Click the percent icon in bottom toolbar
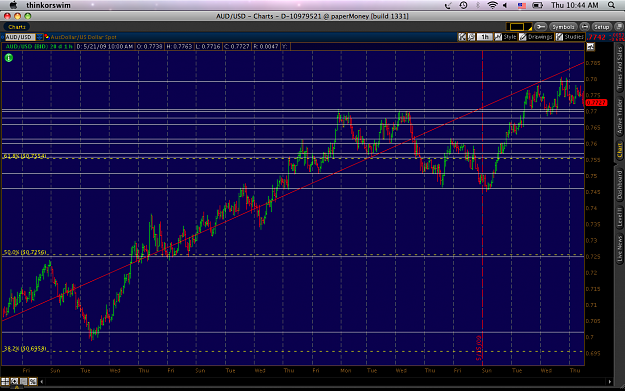Viewport: 625px width, 391px height. pyautogui.click(x=33, y=381)
